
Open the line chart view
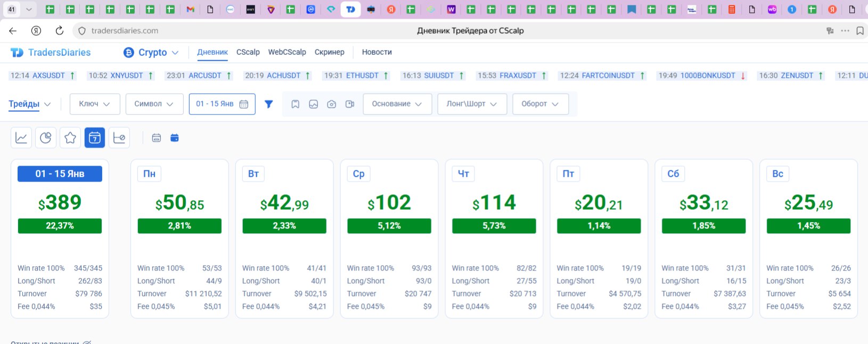[21, 138]
